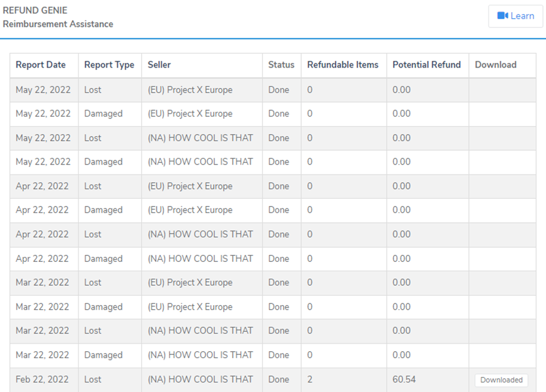Image resolution: width=546 pixels, height=392 pixels.
Task: Select the Status column header
Action: 281,65
